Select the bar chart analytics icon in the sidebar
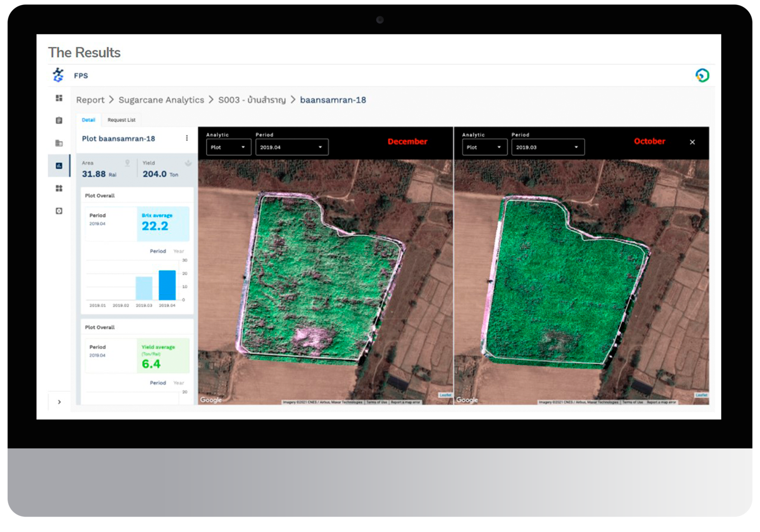The height and width of the screenshot is (532, 760). tap(59, 166)
